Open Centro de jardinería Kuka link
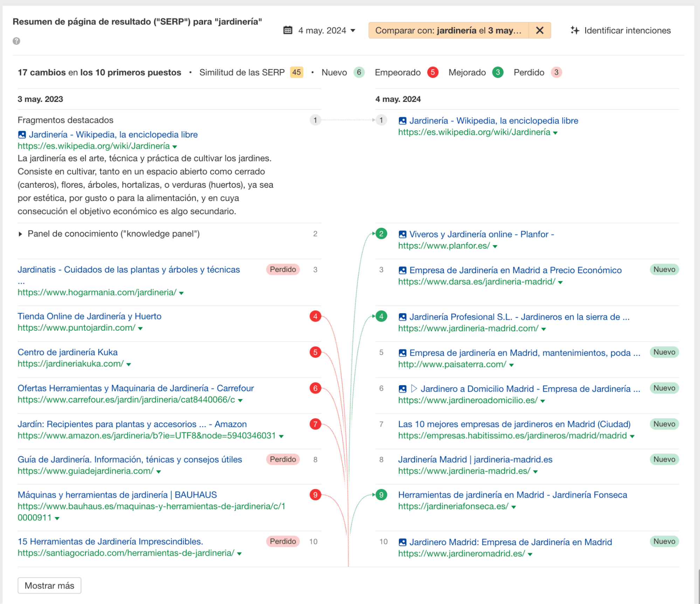 click(x=68, y=352)
